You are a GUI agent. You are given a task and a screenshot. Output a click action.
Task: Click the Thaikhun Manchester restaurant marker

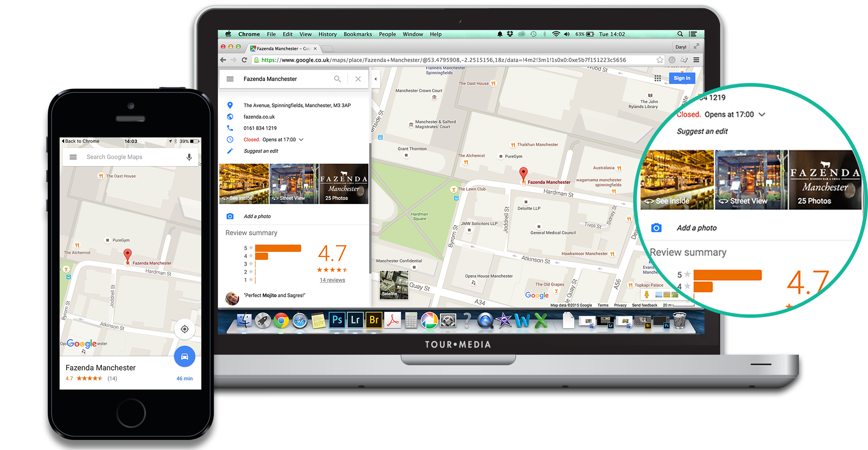(513, 145)
